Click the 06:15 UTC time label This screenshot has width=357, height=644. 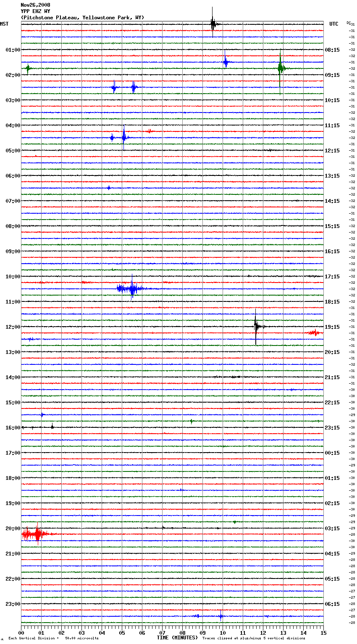(332, 604)
